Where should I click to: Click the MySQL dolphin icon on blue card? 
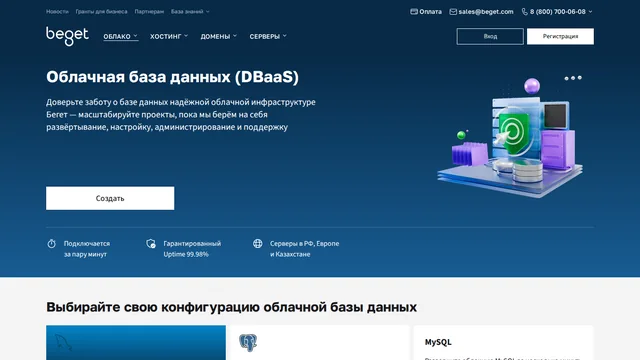click(63, 342)
